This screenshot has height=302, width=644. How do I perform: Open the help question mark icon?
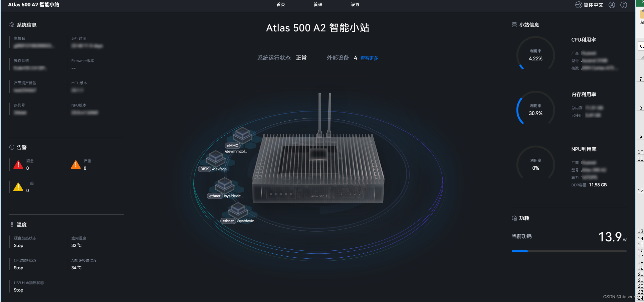(624, 5)
